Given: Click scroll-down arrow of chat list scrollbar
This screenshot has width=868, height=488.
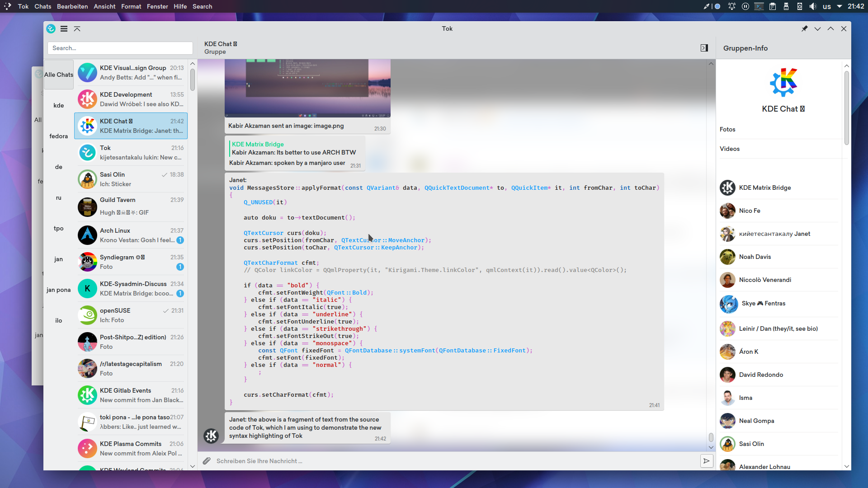Looking at the screenshot, I should pyautogui.click(x=193, y=466).
